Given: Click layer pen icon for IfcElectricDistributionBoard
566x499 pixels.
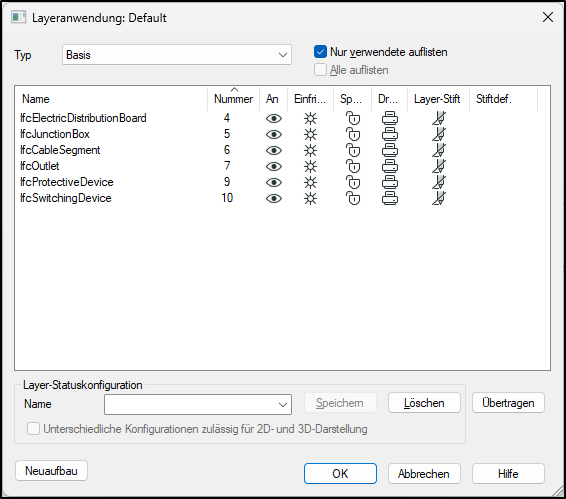Looking at the screenshot, I should pos(439,118).
